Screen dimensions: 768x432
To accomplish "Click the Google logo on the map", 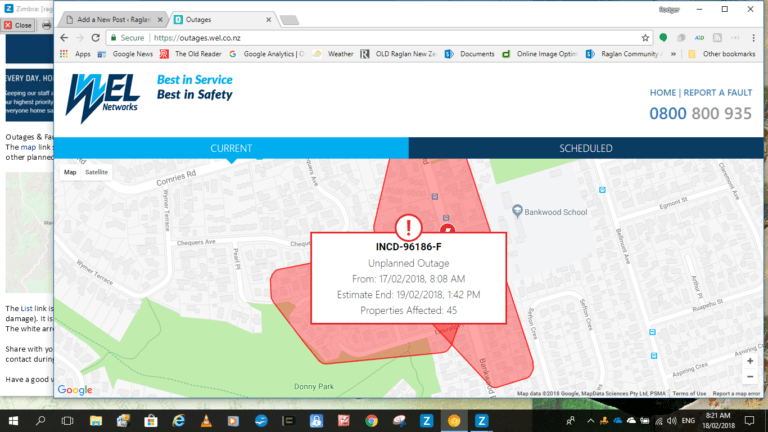I will (x=75, y=390).
